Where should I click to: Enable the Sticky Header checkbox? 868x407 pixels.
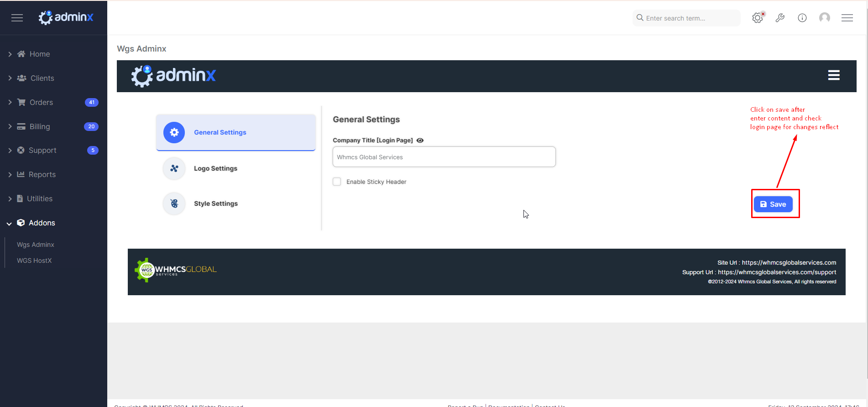[x=337, y=182]
